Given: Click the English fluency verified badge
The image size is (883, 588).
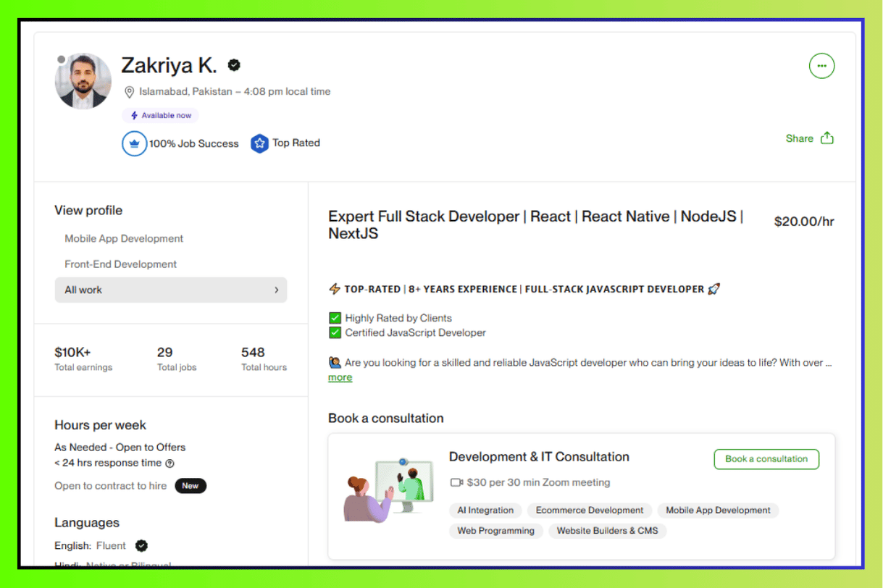Looking at the screenshot, I should 142,546.
